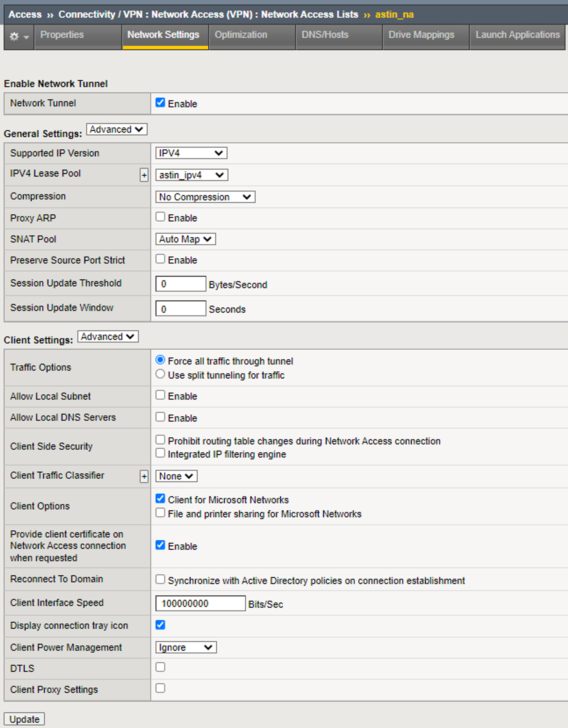Add new Client Traffic Classifier plus icon
Viewport: 568px width, 728px height.
[x=144, y=476]
